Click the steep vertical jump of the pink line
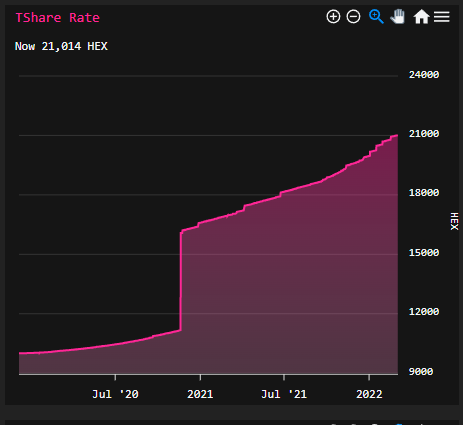The image size is (463, 425). click(x=180, y=280)
